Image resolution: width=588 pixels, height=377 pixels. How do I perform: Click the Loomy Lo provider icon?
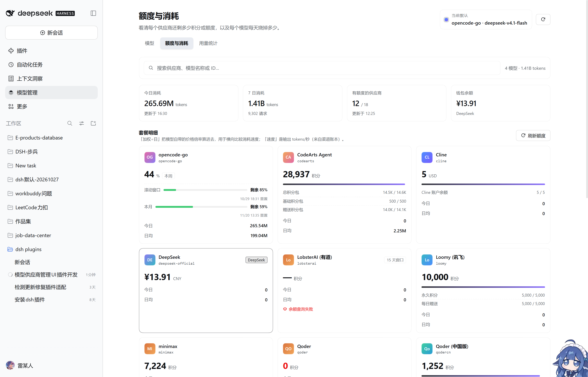(x=427, y=260)
